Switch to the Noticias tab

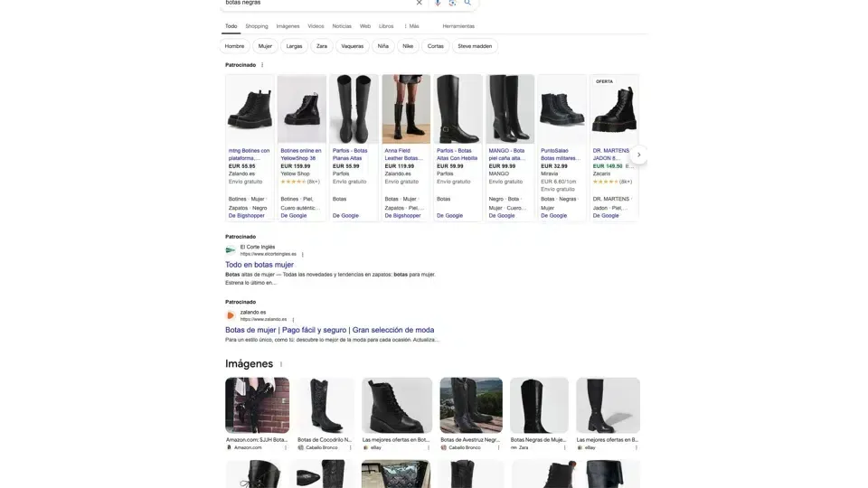pyautogui.click(x=342, y=26)
